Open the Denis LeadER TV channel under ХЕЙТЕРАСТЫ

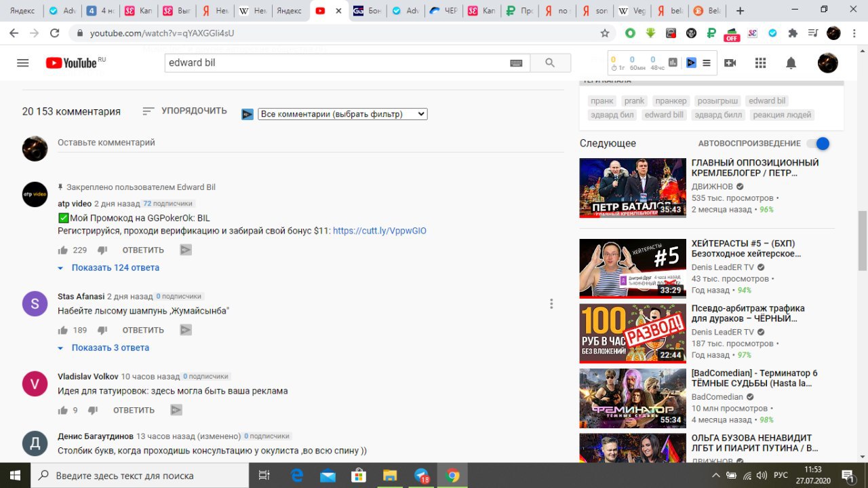tap(722, 267)
